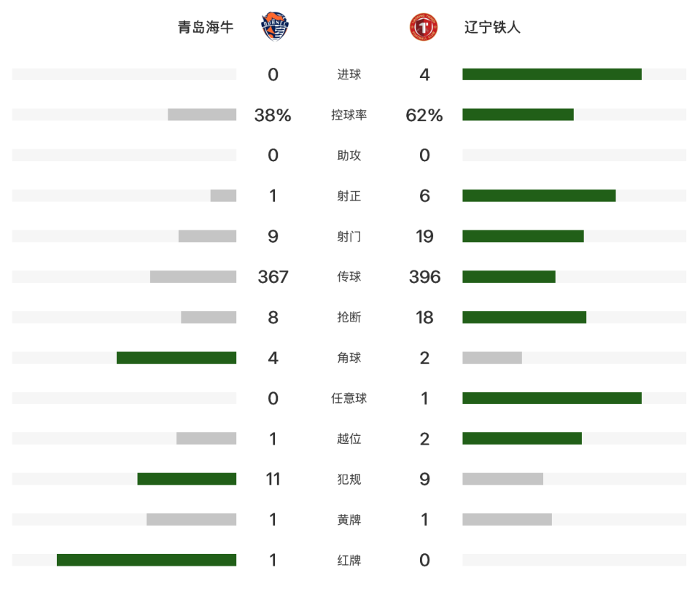
Task: Select the 黄牌 stat label
Action: 349,520
